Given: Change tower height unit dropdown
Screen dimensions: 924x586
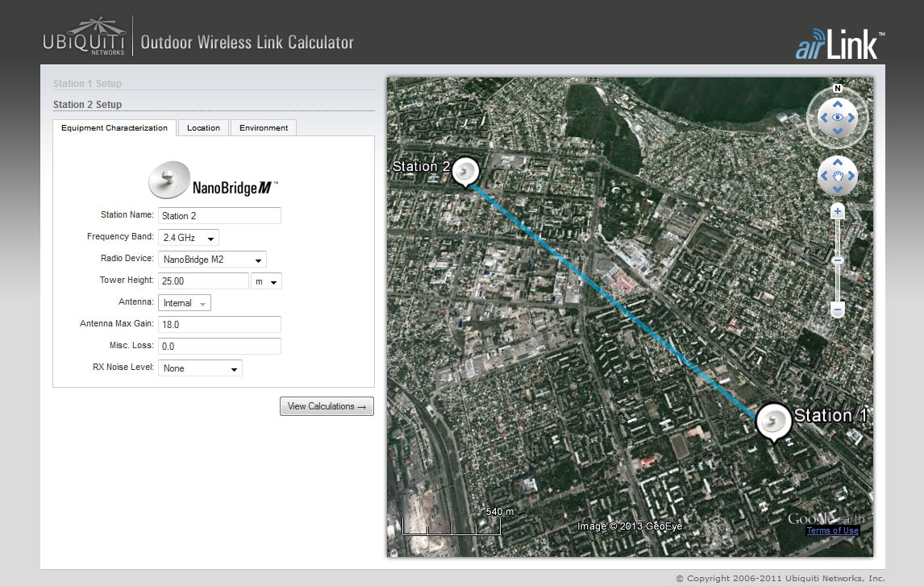Looking at the screenshot, I should pos(267,281).
